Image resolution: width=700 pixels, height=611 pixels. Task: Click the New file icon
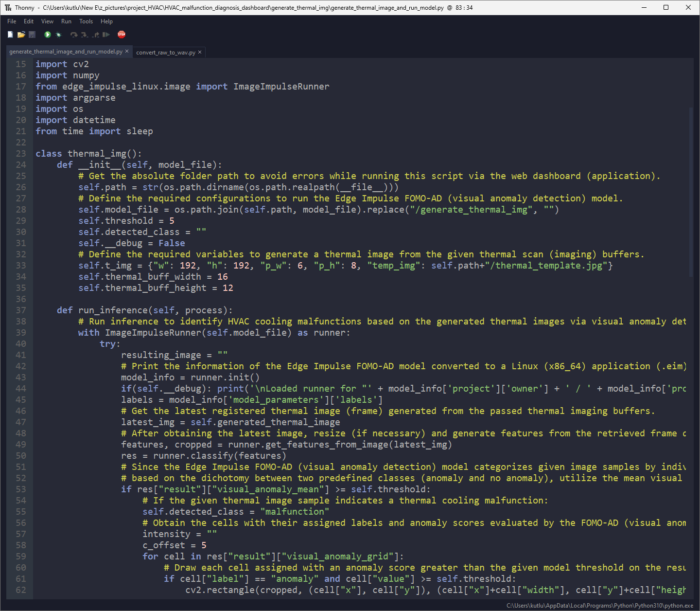[x=10, y=35]
